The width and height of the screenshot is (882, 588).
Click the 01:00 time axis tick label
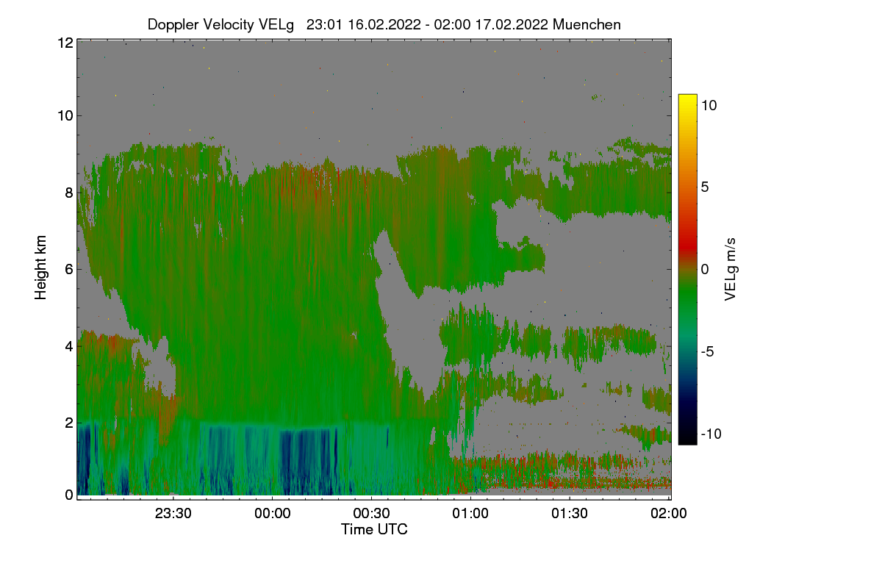point(470,513)
